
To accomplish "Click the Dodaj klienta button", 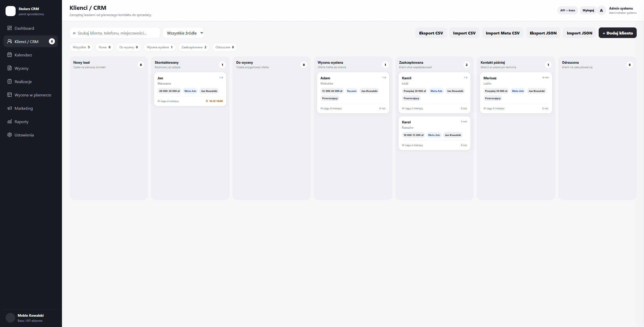I will (618, 33).
